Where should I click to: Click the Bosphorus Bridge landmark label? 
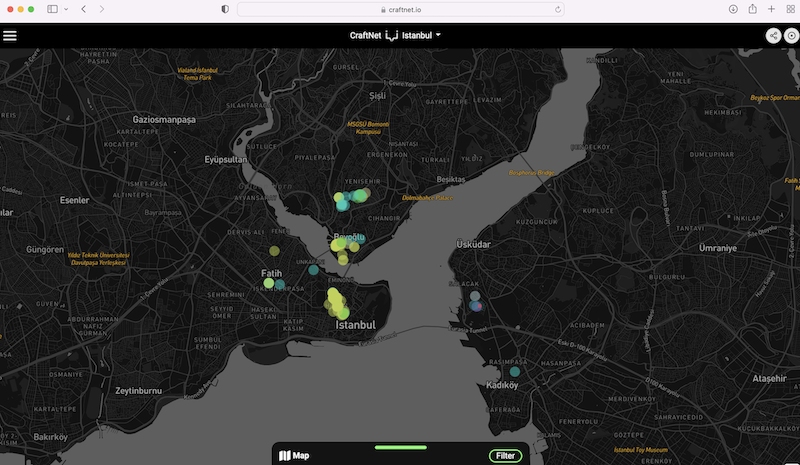(x=532, y=173)
